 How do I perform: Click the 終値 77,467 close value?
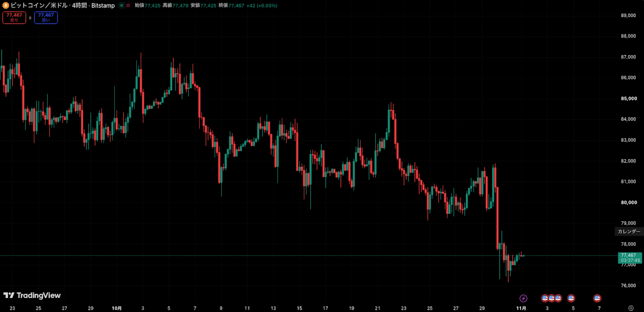(x=231, y=5)
